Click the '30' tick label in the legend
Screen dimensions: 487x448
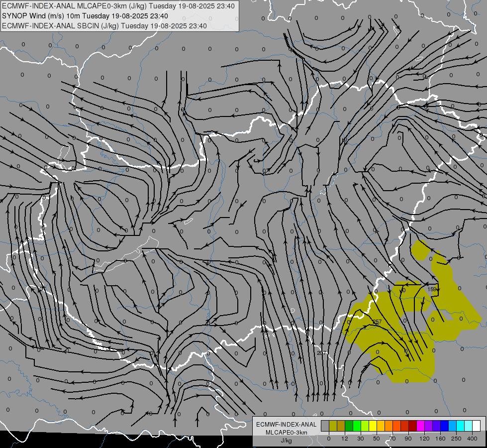[x=361, y=439]
